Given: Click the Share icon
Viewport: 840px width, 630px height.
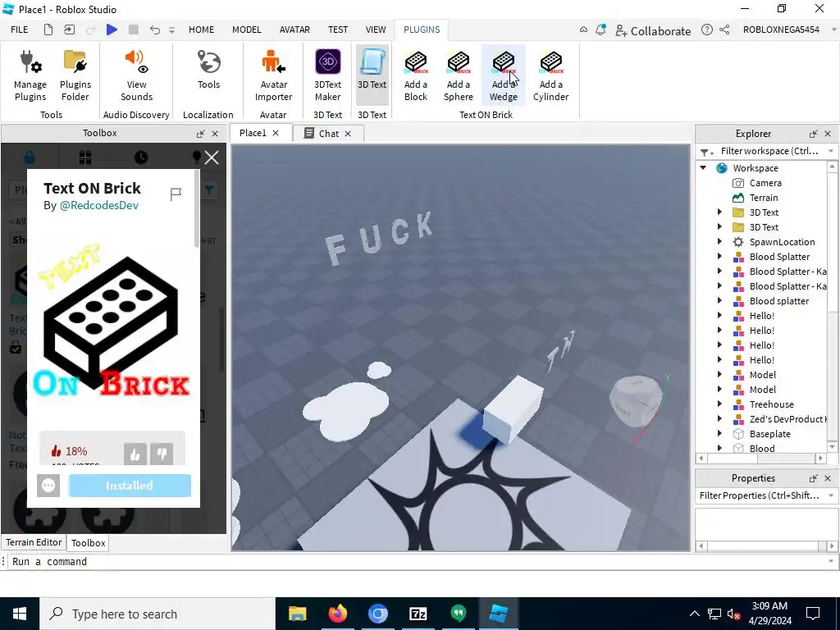Looking at the screenshot, I should pyautogui.click(x=724, y=30).
